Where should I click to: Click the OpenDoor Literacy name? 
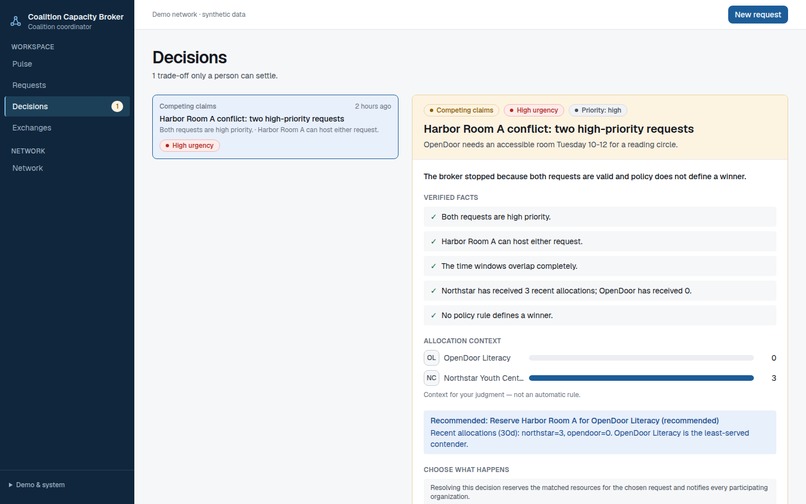tap(477, 358)
